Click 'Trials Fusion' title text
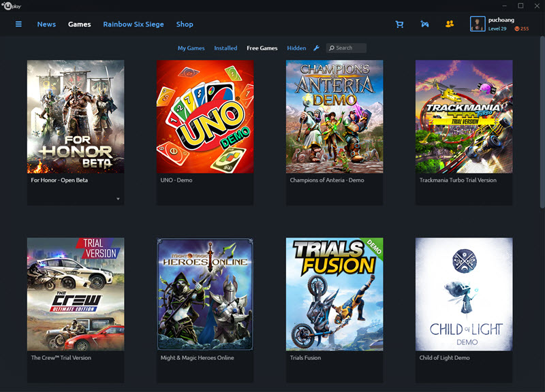 [x=305, y=357]
